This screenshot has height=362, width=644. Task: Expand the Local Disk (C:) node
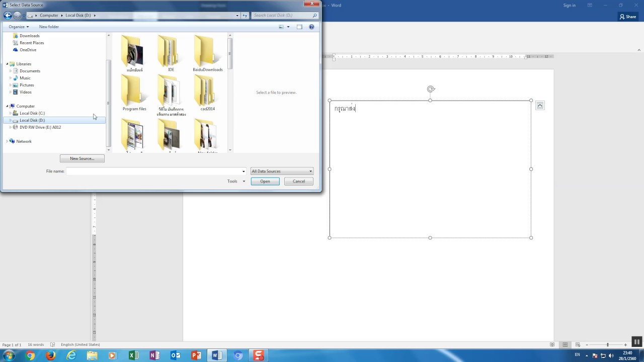(11, 113)
